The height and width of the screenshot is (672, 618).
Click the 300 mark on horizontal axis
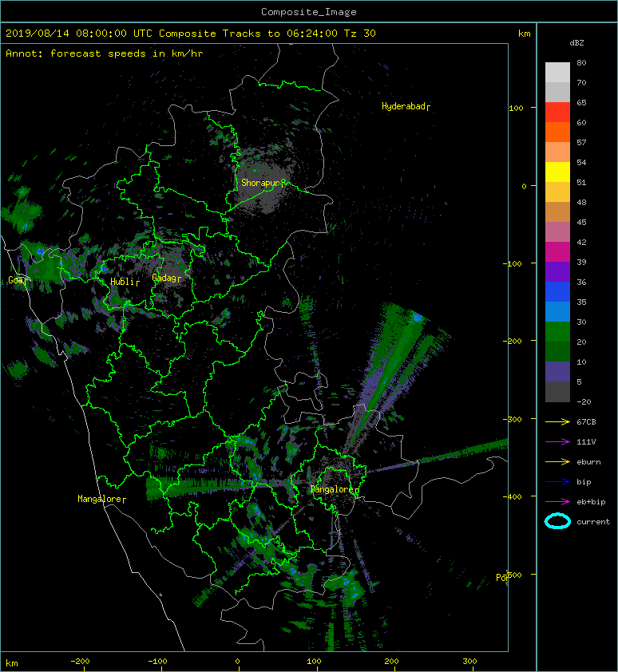point(469,662)
